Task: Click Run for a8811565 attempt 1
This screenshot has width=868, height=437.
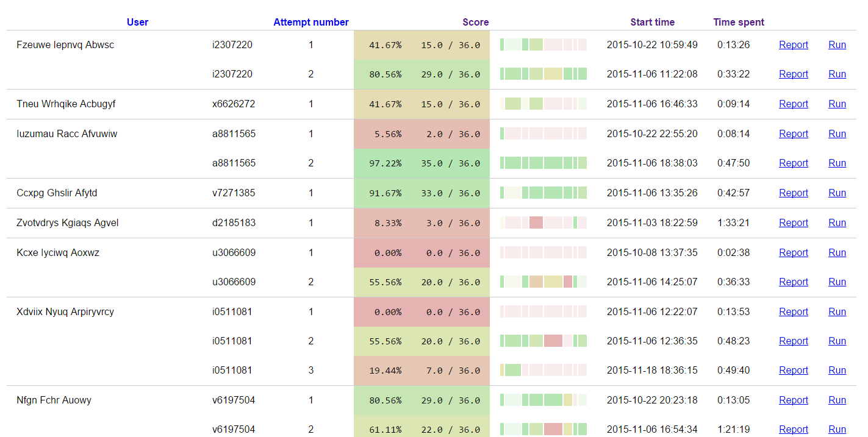Action: [x=837, y=134]
